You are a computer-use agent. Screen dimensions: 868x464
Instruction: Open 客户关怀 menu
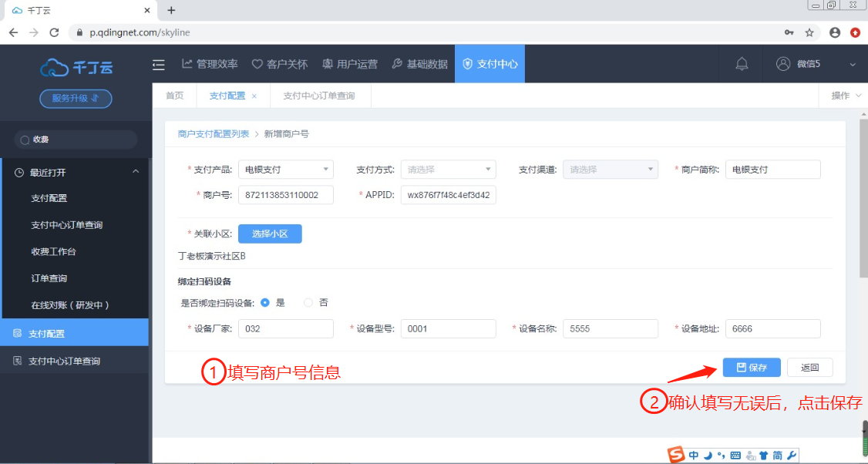click(x=280, y=64)
